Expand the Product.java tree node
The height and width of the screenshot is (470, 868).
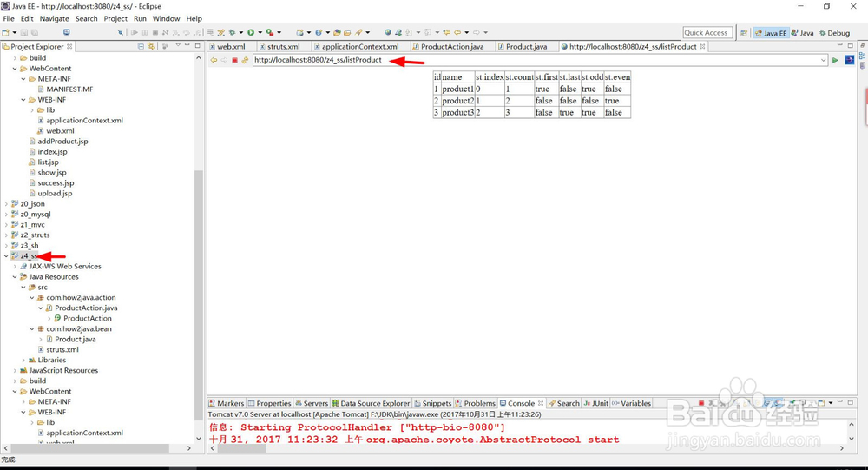(41, 339)
